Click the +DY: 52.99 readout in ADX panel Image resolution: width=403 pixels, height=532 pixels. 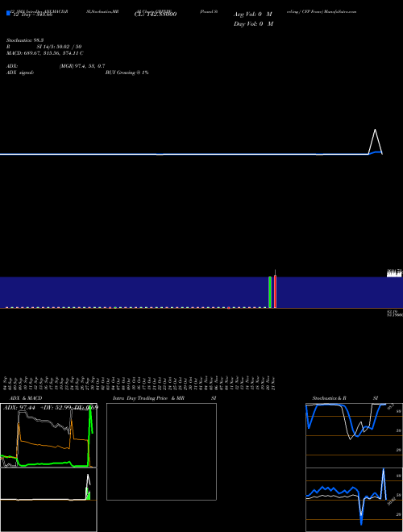pyautogui.click(x=56, y=407)
